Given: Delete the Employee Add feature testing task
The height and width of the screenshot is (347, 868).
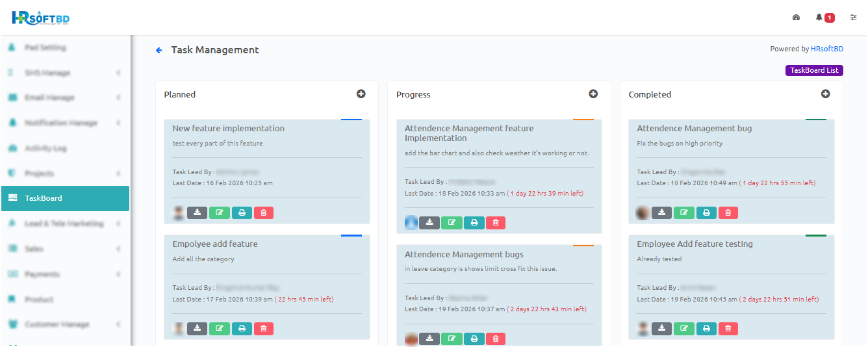Looking at the screenshot, I should pos(728,328).
